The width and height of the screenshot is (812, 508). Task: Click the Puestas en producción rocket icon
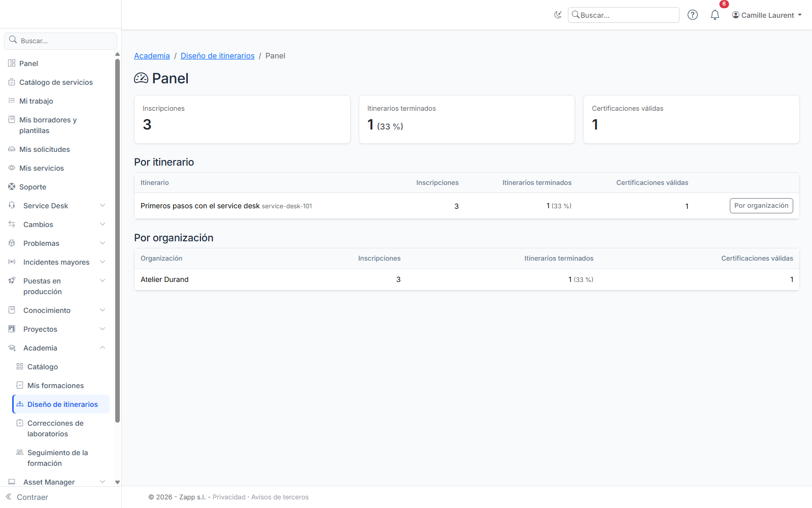[12, 280]
